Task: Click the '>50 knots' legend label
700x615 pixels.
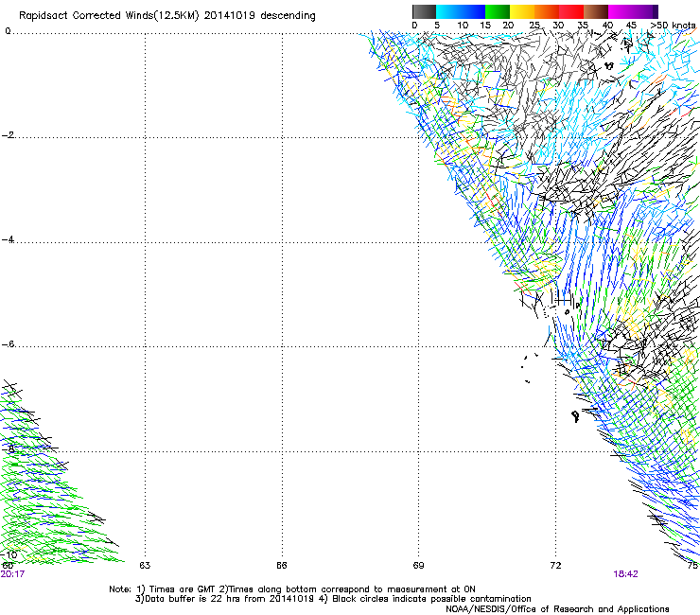Action: [x=673, y=26]
